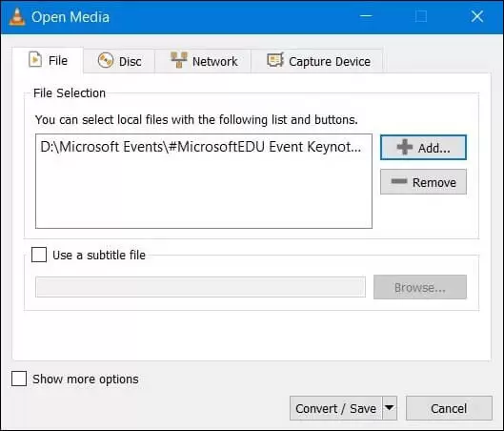
Task: Enable the Use a subtitle file checkbox
Action: (x=39, y=255)
